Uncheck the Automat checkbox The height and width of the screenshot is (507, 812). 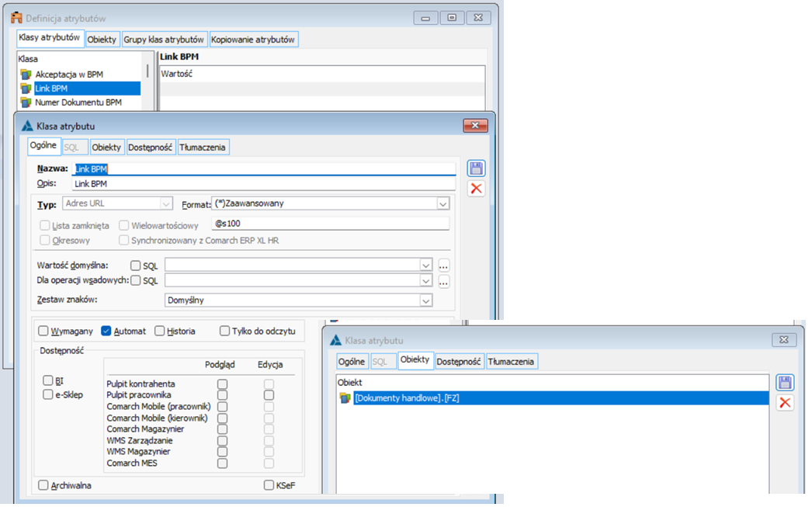click(106, 331)
